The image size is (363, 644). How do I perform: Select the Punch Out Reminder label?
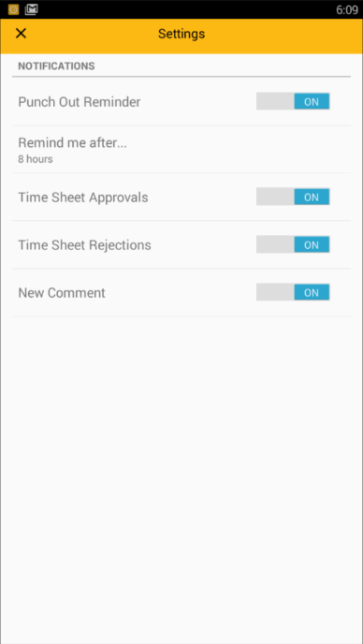[80, 102]
